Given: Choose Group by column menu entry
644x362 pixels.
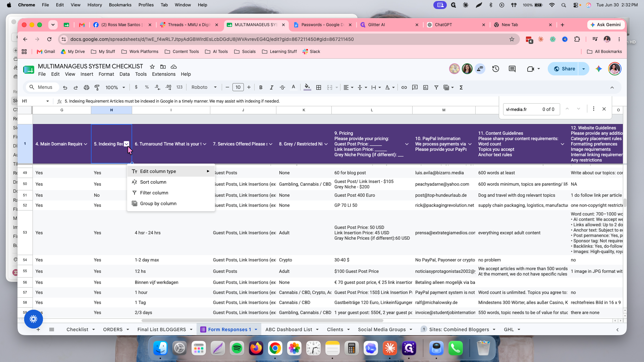Looking at the screenshot, I should [x=171, y=203].
